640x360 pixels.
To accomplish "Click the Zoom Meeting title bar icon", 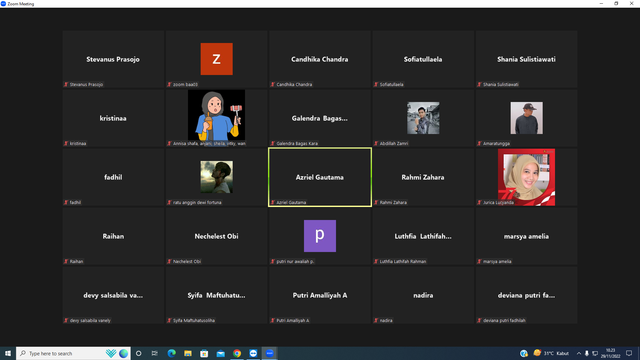I will coord(3,4).
